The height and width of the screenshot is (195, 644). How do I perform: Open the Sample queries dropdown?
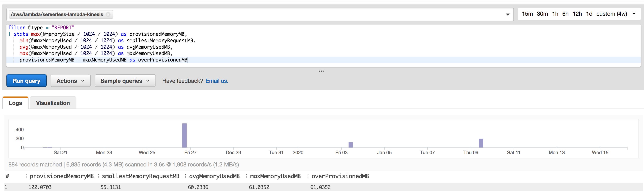(125, 81)
